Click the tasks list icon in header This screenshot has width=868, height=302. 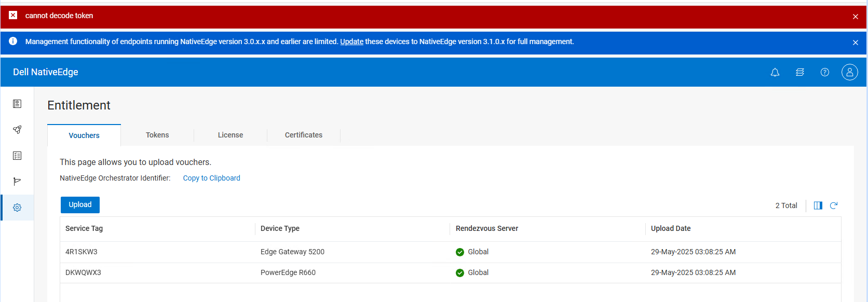tap(799, 72)
